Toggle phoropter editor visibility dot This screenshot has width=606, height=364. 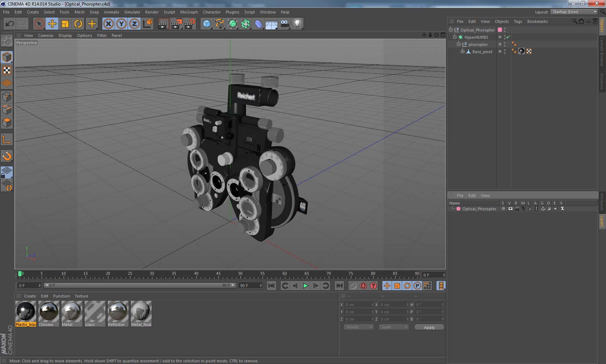point(505,43)
